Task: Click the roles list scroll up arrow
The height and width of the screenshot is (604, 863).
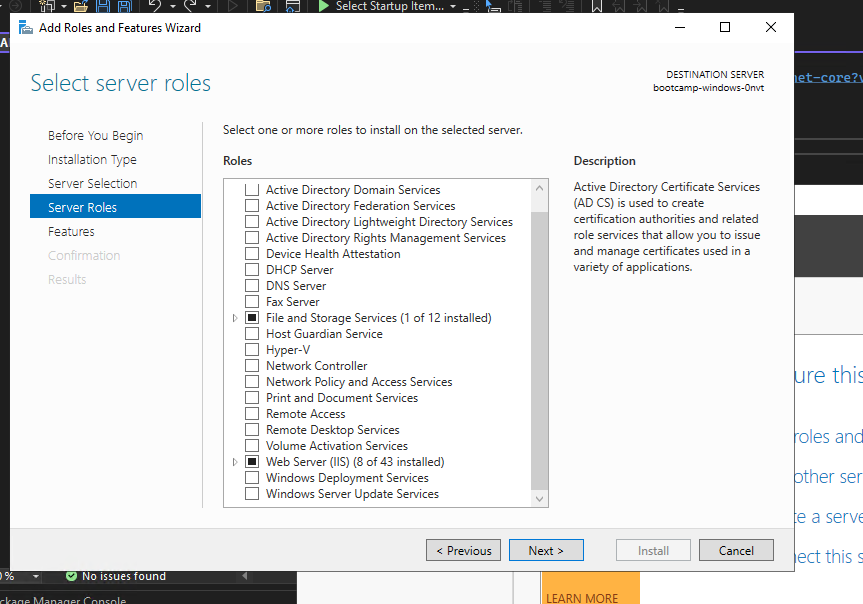Action: pos(539,188)
